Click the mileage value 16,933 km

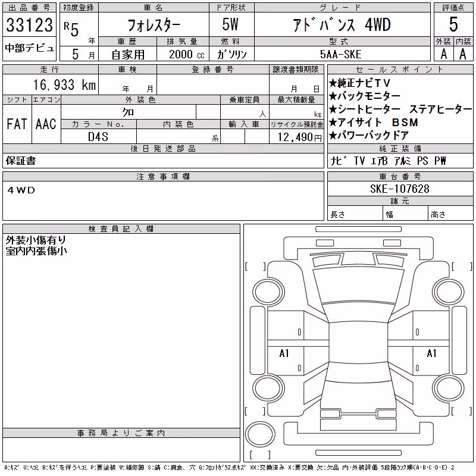pyautogui.click(x=64, y=84)
